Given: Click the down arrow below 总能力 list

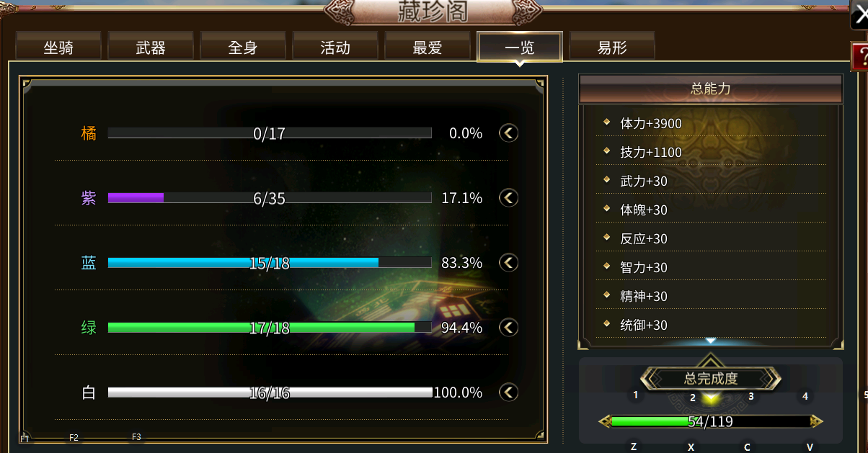Looking at the screenshot, I should tap(711, 341).
